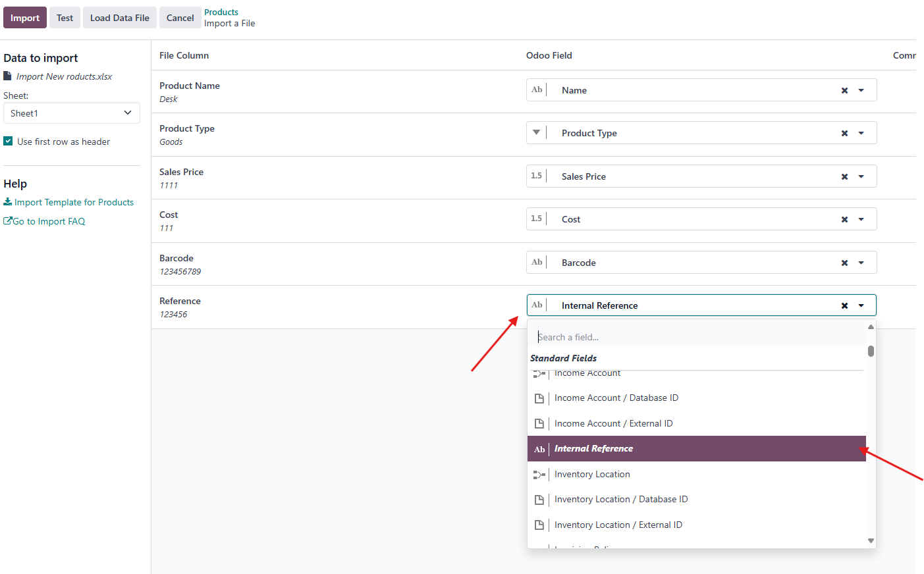This screenshot has height=574, width=924.
Task: Pick Inventory Location / Database ID option
Action: pos(620,500)
